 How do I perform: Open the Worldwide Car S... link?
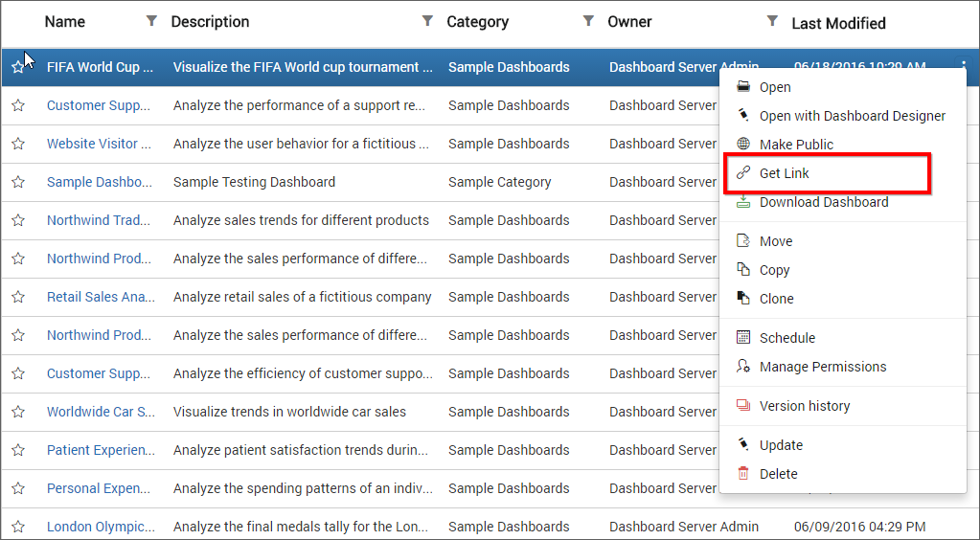coord(101,412)
